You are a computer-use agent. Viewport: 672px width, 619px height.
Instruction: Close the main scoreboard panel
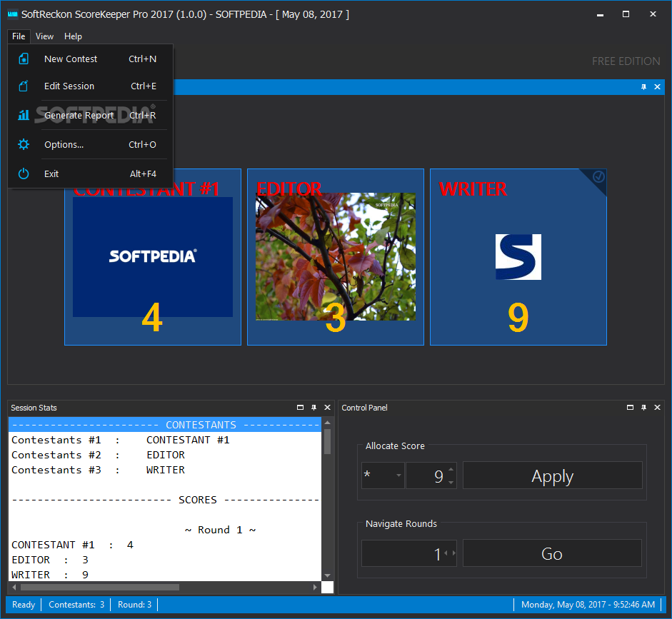coord(657,87)
